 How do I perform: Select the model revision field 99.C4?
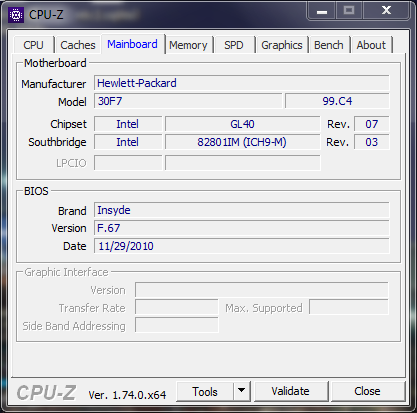337,101
